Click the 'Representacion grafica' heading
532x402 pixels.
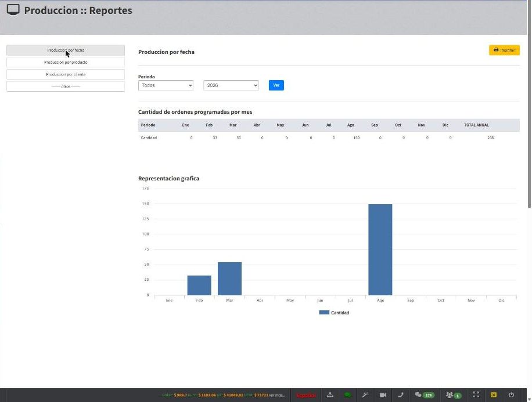pos(168,179)
